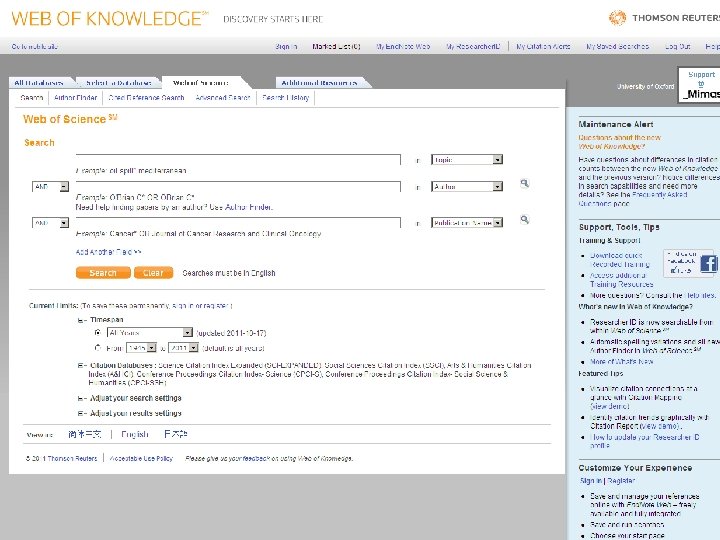
Task: Open My Citation Alerts link
Action: pyautogui.click(x=543, y=46)
